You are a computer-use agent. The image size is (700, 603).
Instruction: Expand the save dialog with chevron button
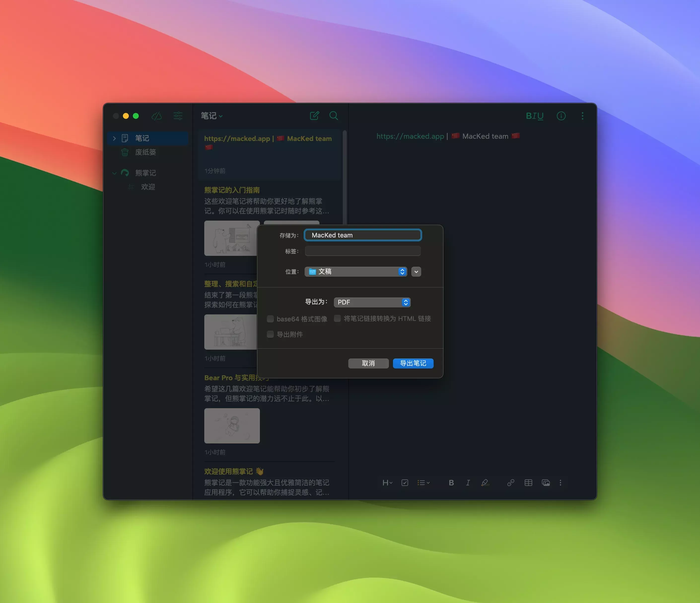(416, 272)
